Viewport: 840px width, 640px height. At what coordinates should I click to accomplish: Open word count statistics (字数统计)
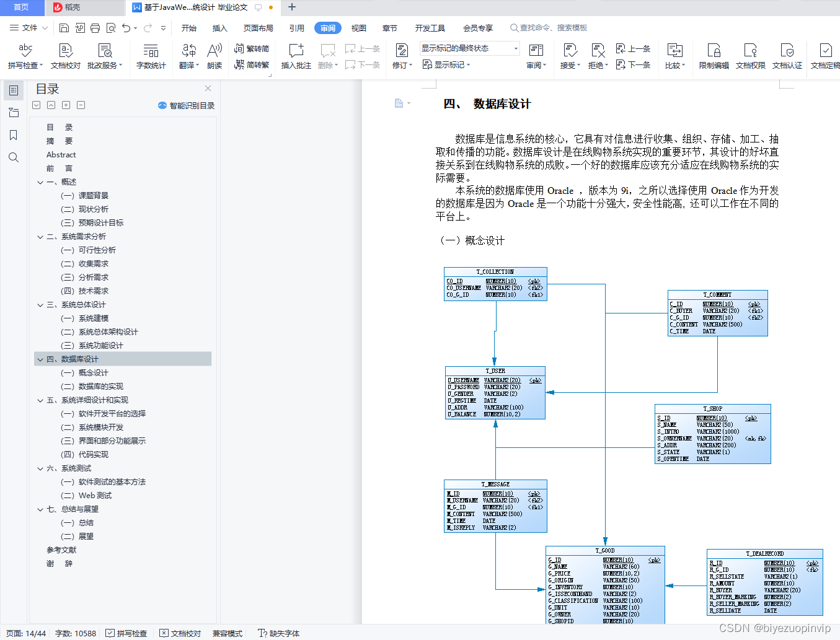click(151, 56)
